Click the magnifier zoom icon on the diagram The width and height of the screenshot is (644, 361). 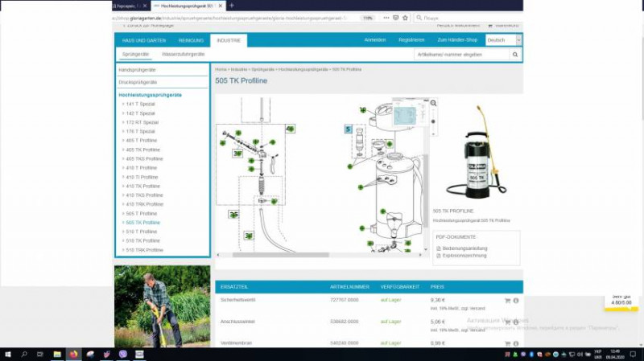point(433,104)
